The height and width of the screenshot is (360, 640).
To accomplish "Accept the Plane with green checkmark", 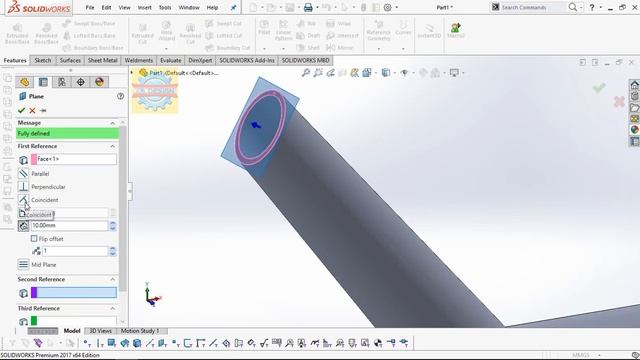I will coord(22,110).
